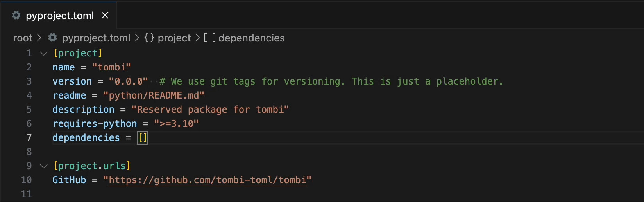Open the dependencies breadcrumb item
The image size is (644, 202).
251,38
